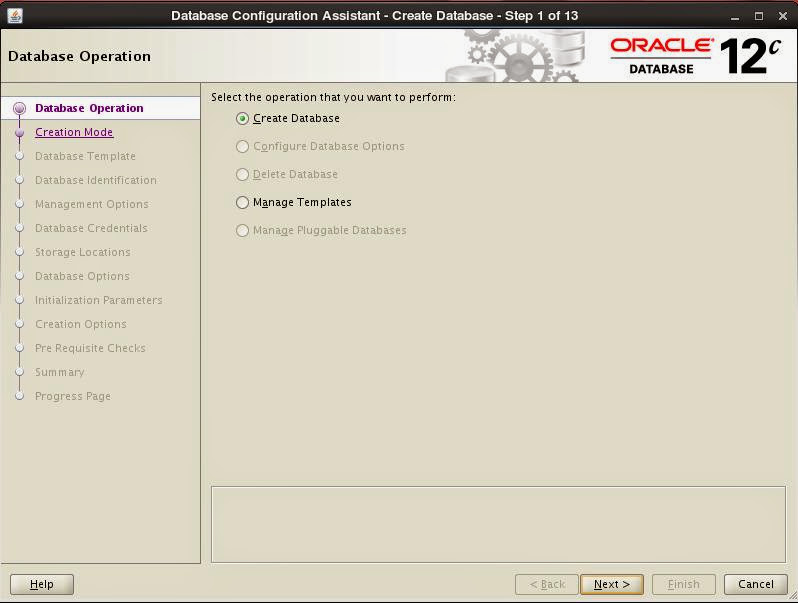The image size is (798, 603).
Task: Maximize the Database Configuration Assistant window
Action: tap(759, 16)
